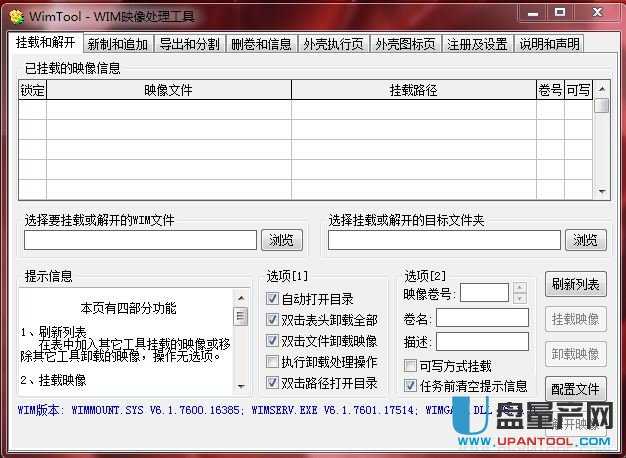Open the 注册及设置 tab
The image size is (626, 458).
tap(478, 44)
